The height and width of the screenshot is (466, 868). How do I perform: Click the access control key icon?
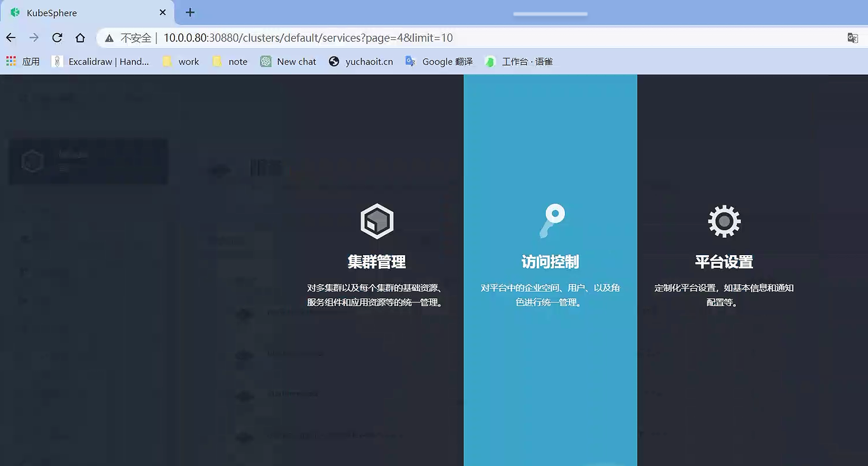552,221
